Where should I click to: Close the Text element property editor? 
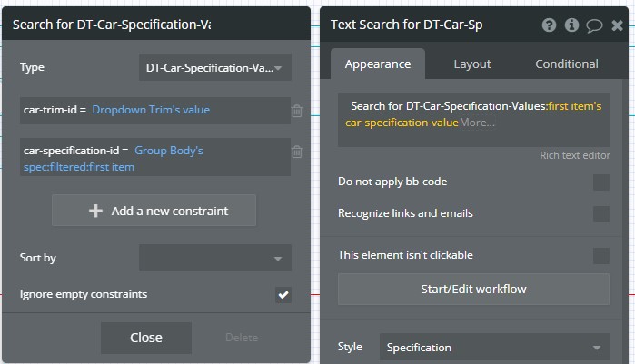pos(617,25)
